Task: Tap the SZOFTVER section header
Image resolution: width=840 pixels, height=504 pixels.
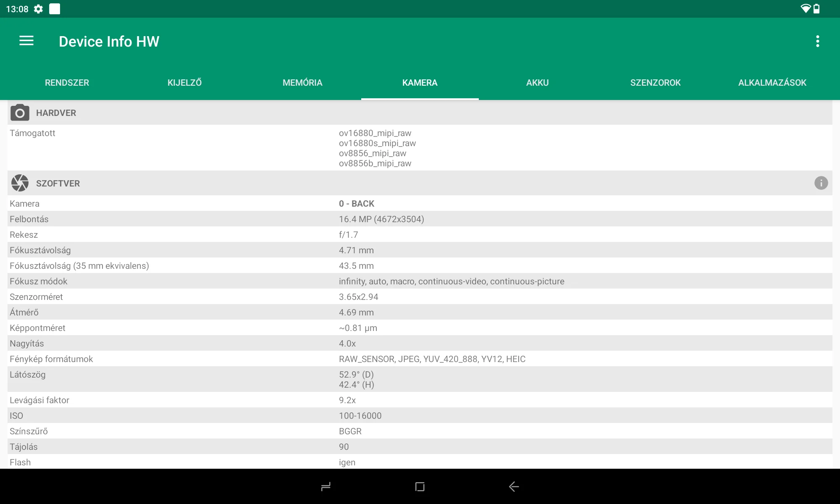Action: pos(420,183)
